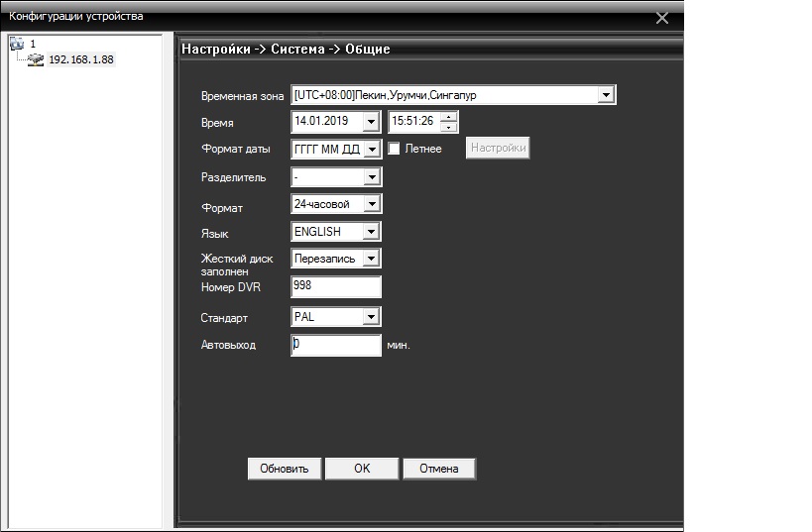The width and height of the screenshot is (812, 532).
Task: Open the Временная зона timezone dropdown
Action: (607, 95)
